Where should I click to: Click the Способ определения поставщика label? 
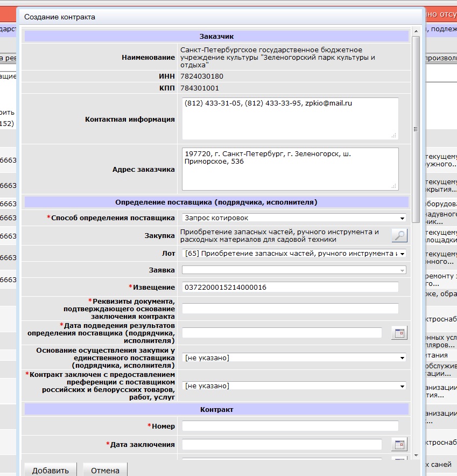(111, 218)
